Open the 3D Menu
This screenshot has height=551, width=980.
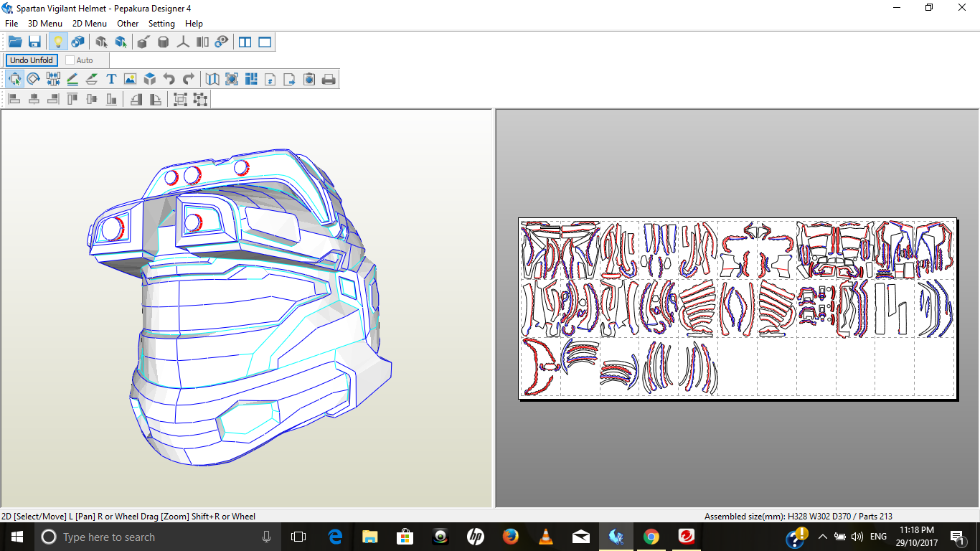pyautogui.click(x=45, y=24)
